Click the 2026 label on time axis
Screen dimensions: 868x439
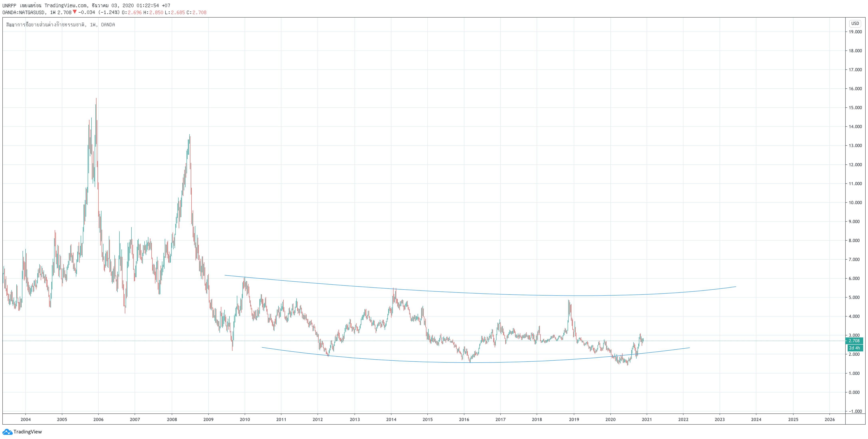point(830,419)
